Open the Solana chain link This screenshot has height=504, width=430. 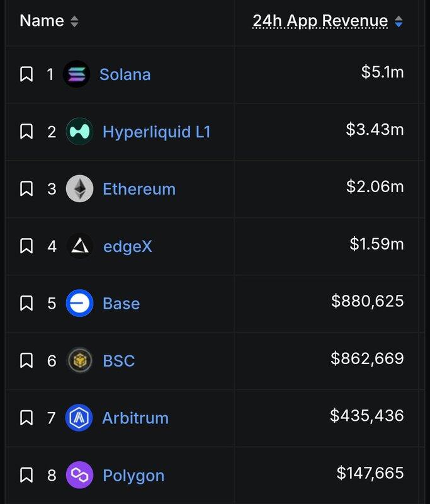pyautogui.click(x=125, y=74)
